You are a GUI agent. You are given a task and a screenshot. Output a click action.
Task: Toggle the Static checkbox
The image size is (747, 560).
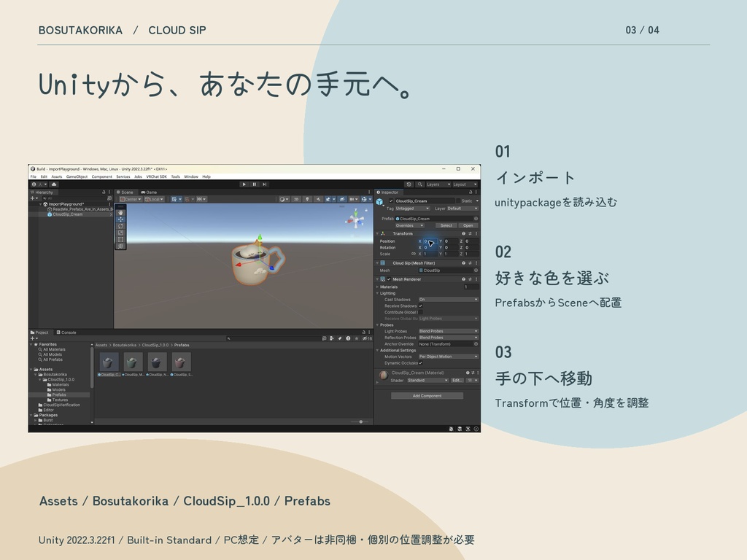[x=458, y=201]
